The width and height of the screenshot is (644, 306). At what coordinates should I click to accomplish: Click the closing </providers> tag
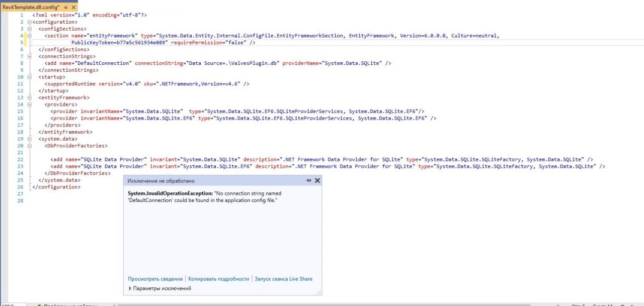click(x=62, y=125)
